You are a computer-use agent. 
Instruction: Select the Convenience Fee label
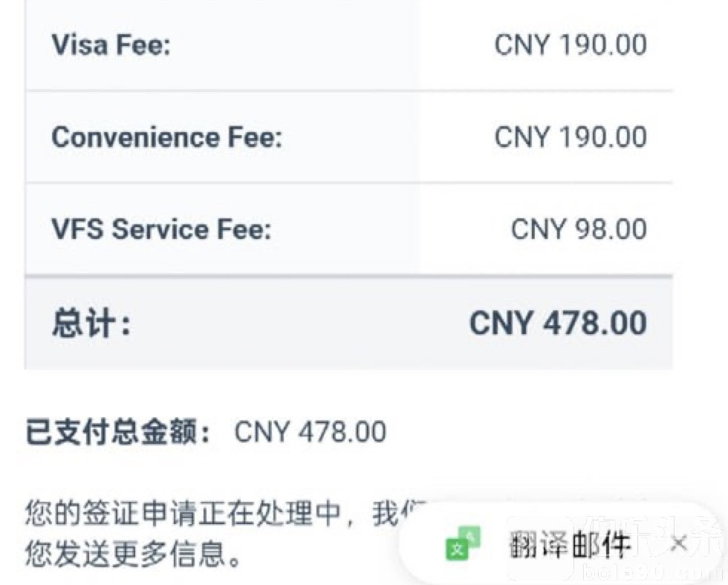166,137
